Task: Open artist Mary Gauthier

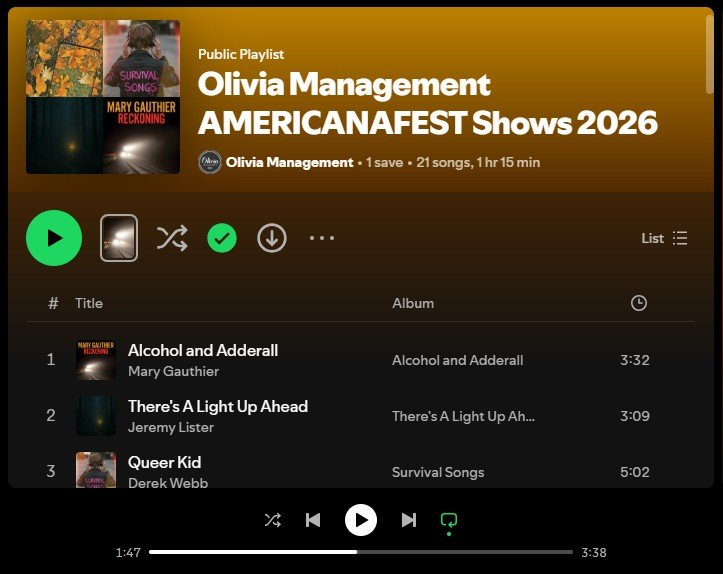Action: coord(173,371)
